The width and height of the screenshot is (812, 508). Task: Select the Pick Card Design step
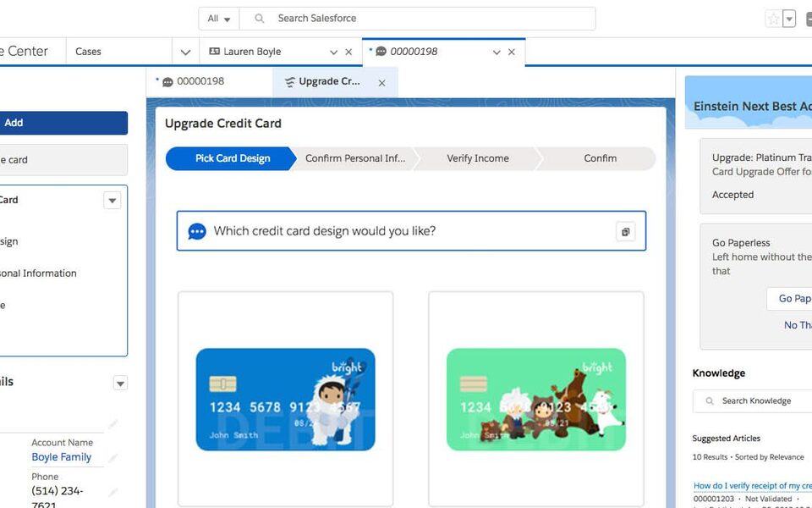click(233, 158)
